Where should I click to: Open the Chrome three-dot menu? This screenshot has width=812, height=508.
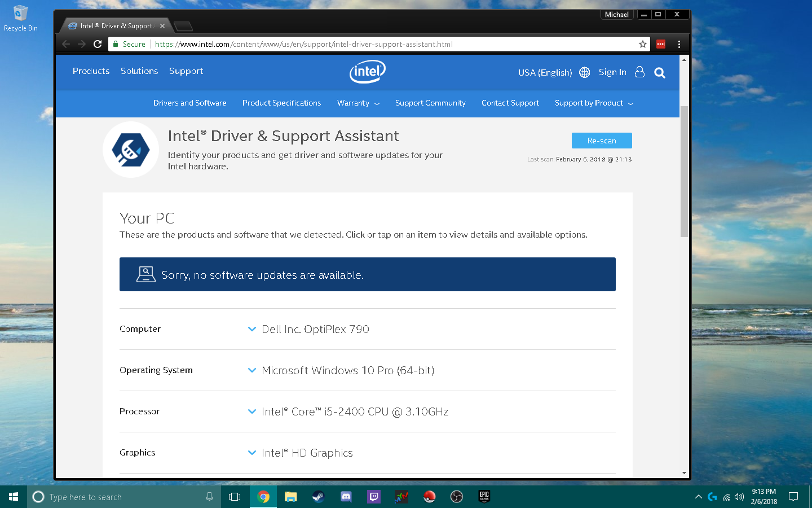coord(679,44)
